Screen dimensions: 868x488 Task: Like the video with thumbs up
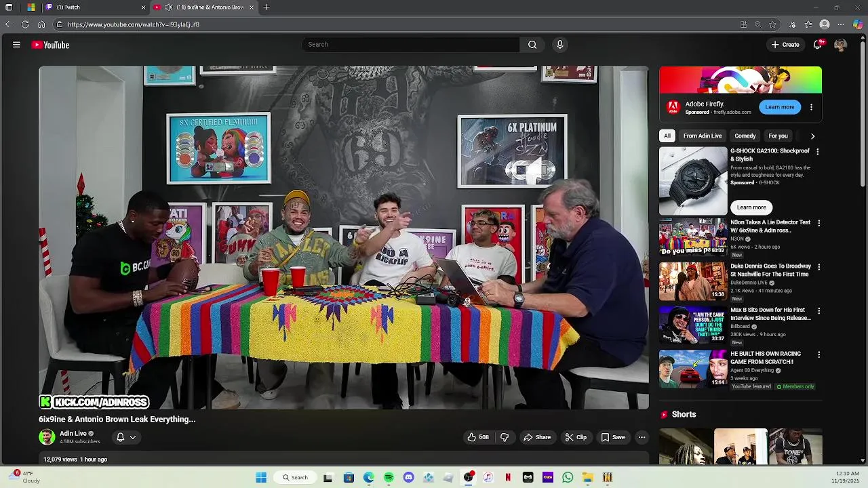[477, 437]
